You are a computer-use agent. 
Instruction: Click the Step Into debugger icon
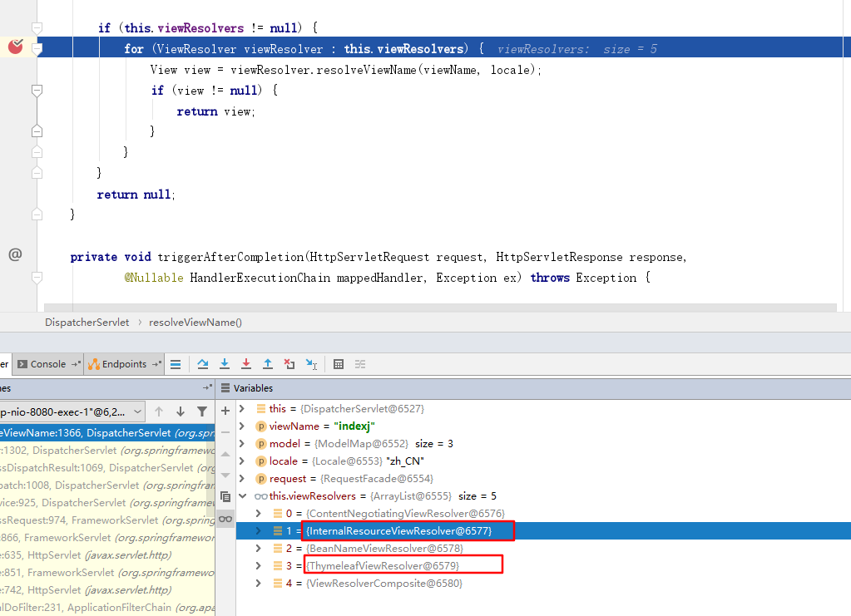click(x=225, y=364)
